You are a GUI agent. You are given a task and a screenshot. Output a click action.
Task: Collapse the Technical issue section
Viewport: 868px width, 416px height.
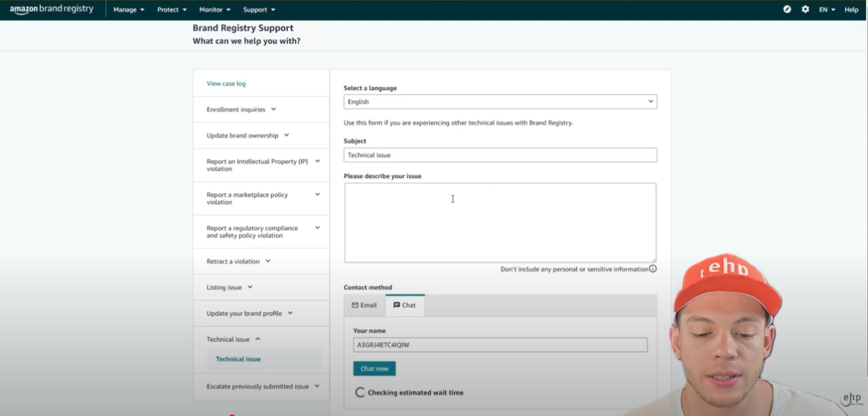[233, 339]
